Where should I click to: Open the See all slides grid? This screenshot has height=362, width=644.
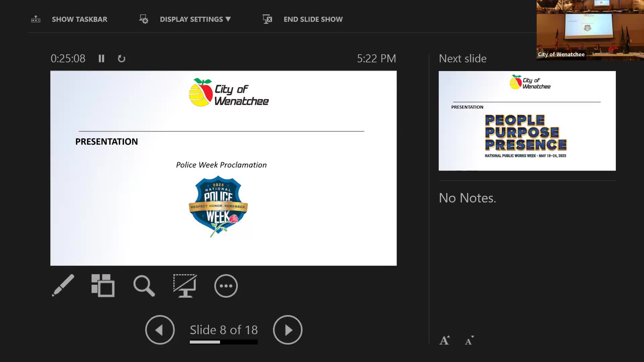coord(103,286)
